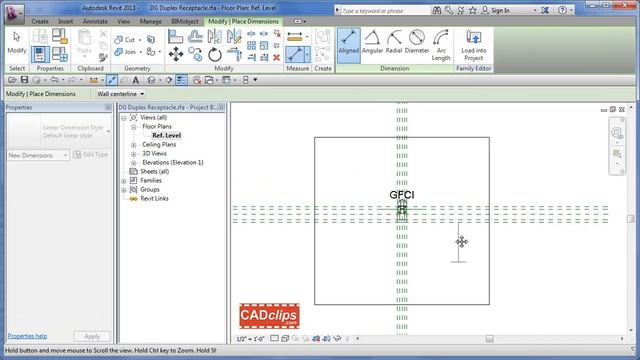Open the Linear Dimension Style type selector
Image resolution: width=640 pixels, height=360 pixels.
(59, 131)
